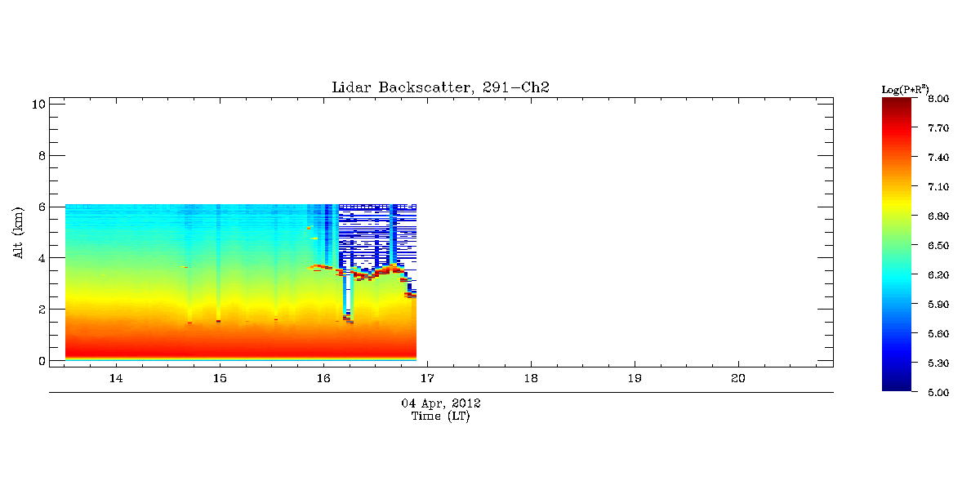Image resolution: width=980 pixels, height=490 pixels.
Task: Click the '04 Apr, 2012' date label
Action: 441,403
